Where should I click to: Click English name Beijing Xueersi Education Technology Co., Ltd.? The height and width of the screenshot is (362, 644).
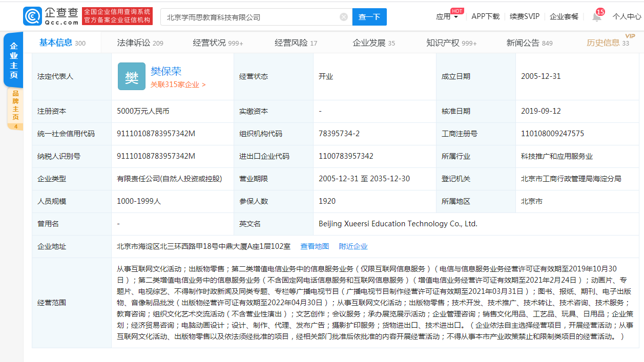coord(398,224)
